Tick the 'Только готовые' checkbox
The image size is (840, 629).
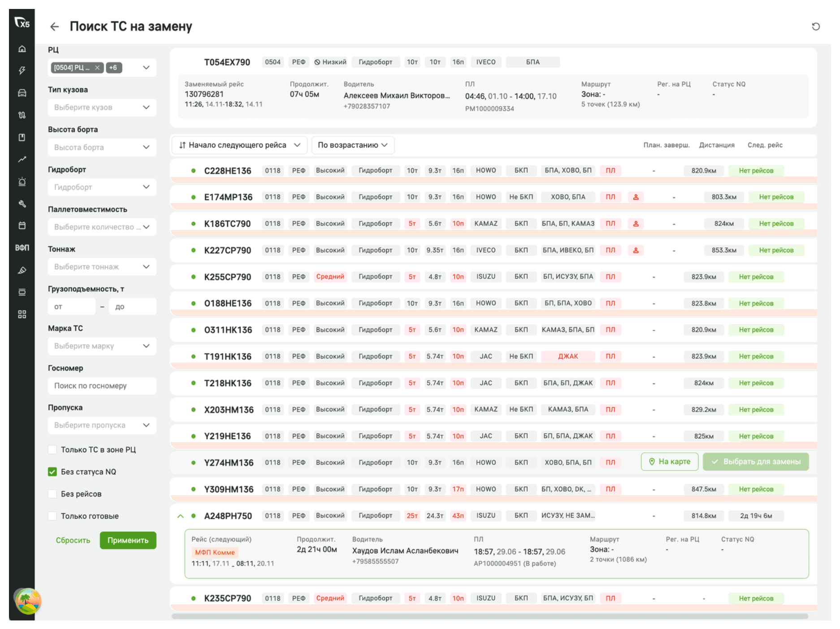point(52,516)
